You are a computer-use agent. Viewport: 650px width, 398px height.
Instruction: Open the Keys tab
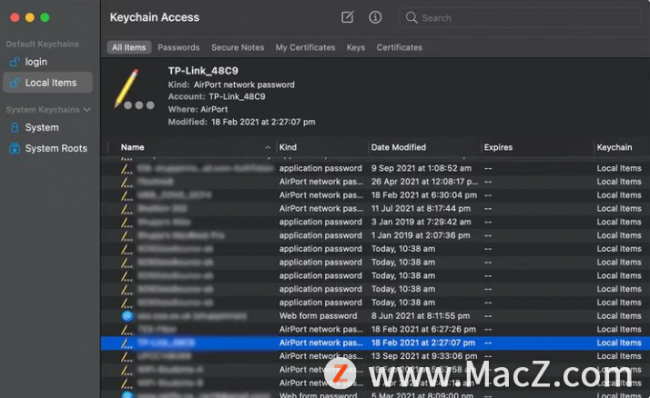click(x=356, y=47)
